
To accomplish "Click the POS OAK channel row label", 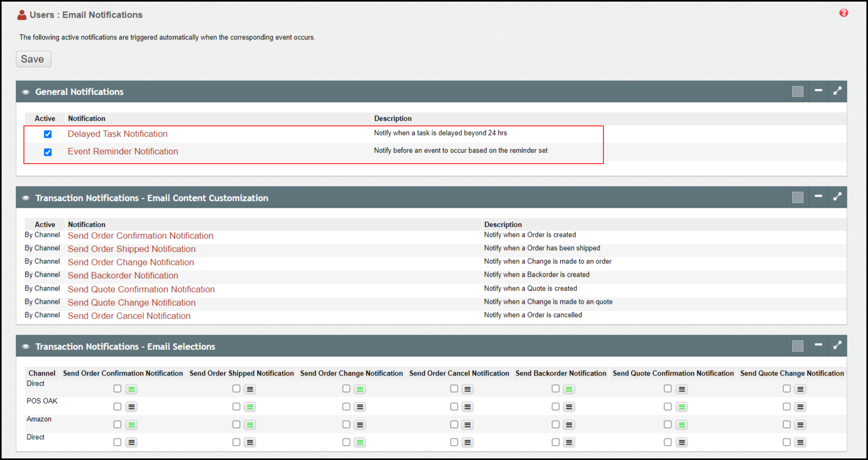I will [42, 401].
